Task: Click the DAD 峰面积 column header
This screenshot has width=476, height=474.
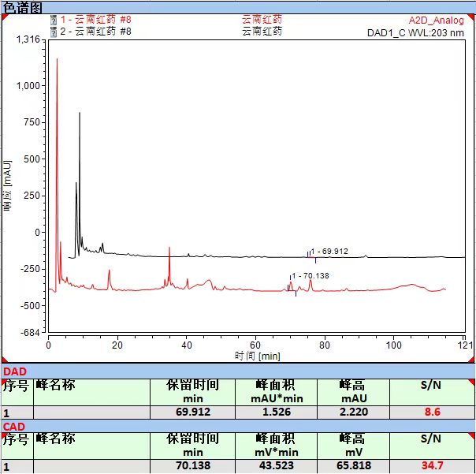Action: [275, 392]
